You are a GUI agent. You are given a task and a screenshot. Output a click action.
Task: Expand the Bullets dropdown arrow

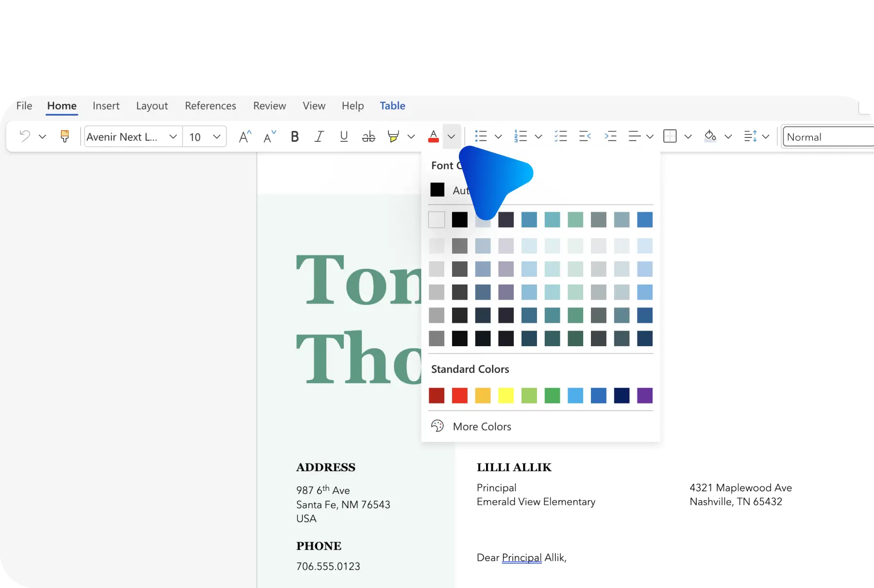(498, 137)
